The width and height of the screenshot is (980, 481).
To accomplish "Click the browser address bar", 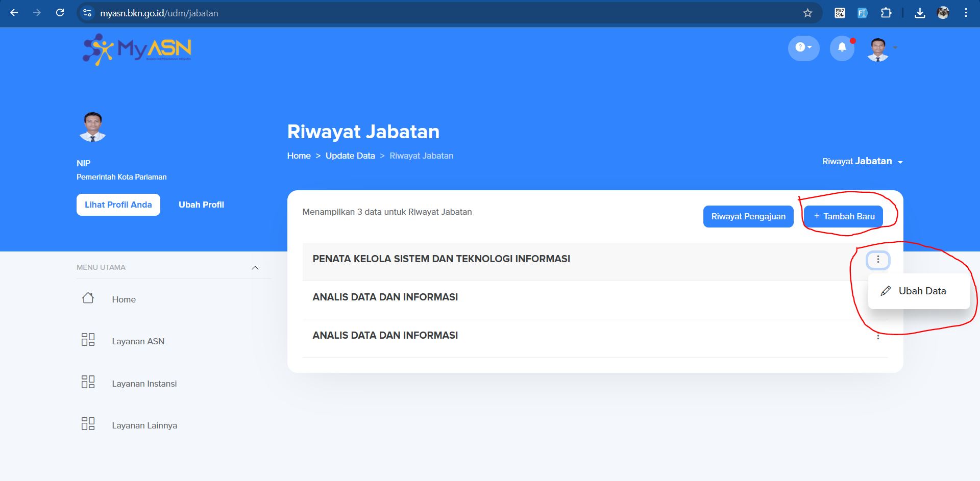I will [408, 13].
